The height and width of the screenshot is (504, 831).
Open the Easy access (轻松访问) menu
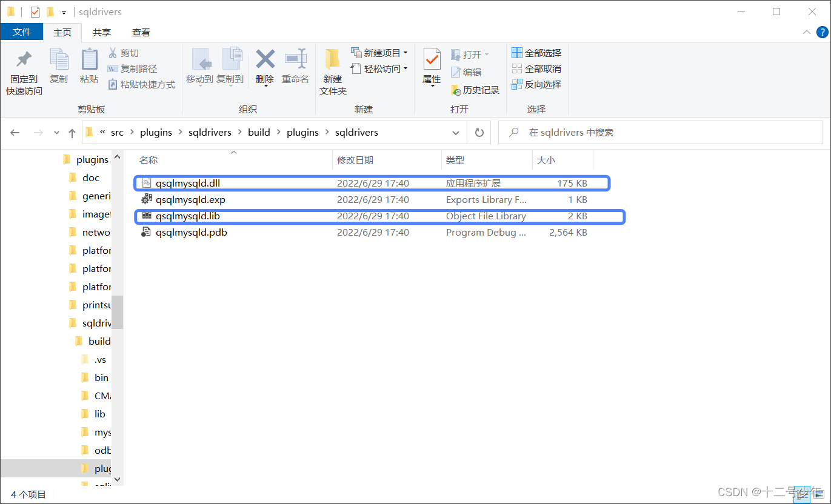pos(379,68)
